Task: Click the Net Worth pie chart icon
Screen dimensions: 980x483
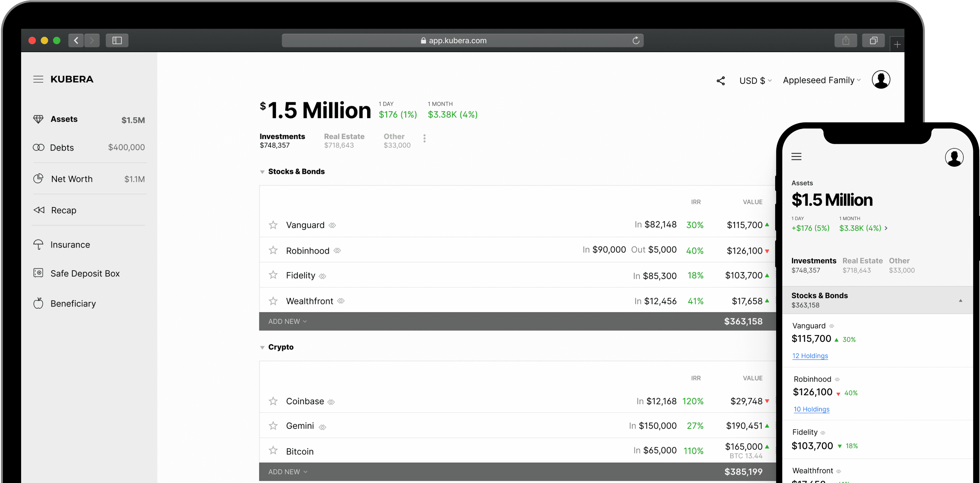Action: click(38, 178)
